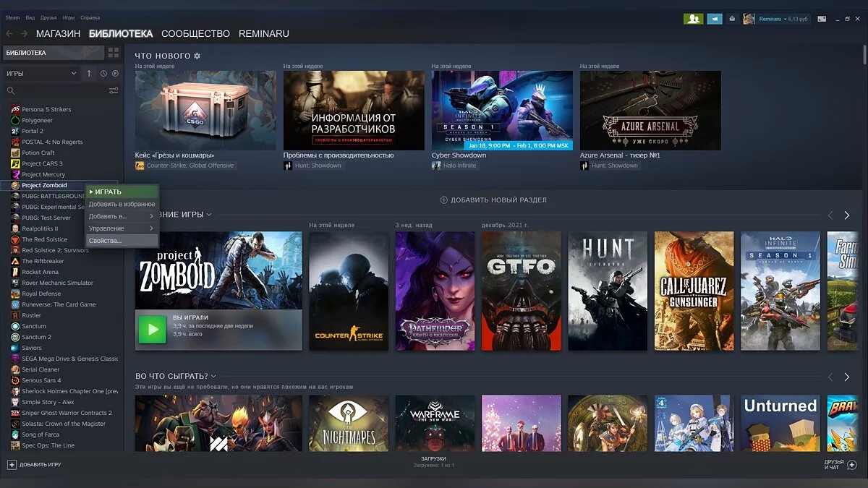The width and height of the screenshot is (868, 488).
Task: Click green play button on Project Zomboid card
Action: [x=153, y=330]
